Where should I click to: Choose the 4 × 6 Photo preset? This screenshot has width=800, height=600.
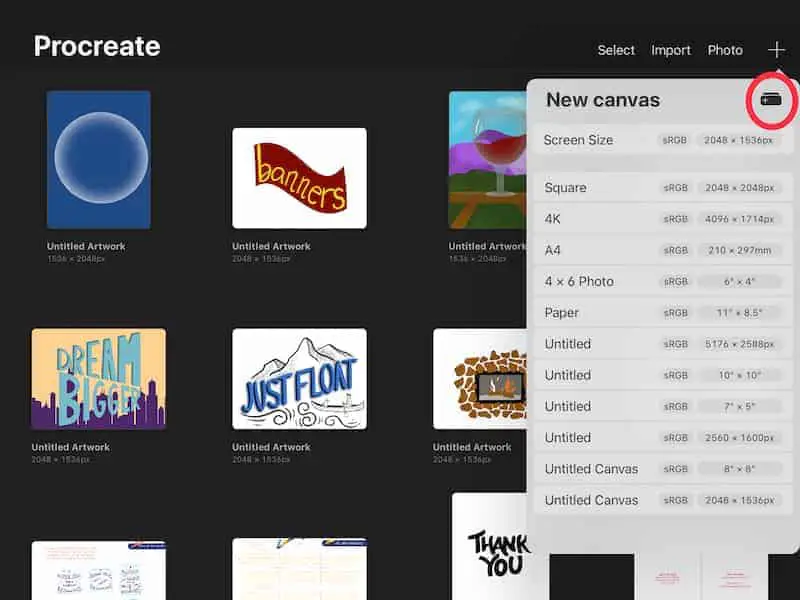pyautogui.click(x=663, y=281)
